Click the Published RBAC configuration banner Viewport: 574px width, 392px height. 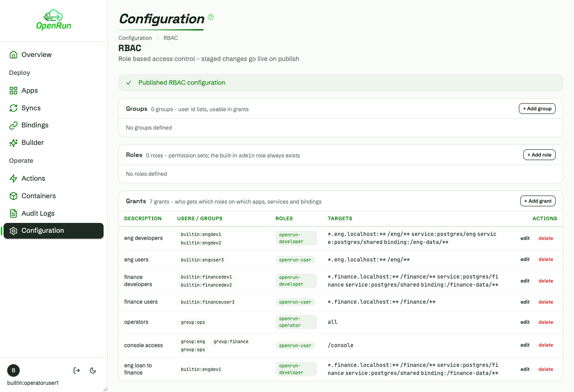(340, 83)
